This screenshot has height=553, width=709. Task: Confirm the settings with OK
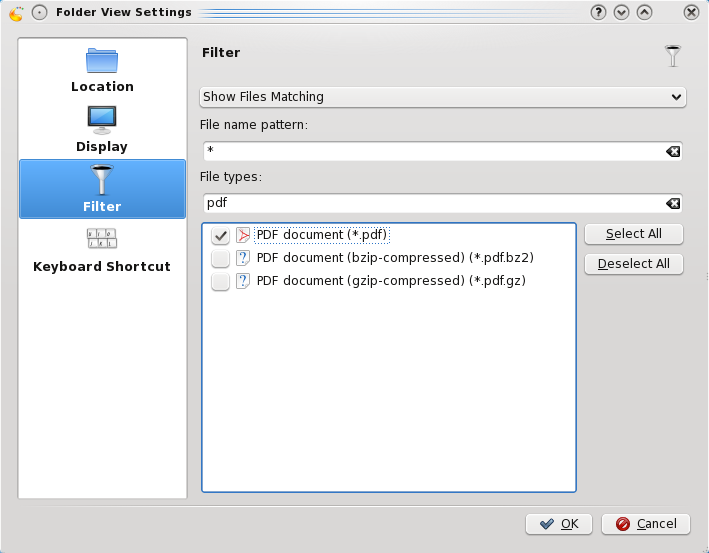click(x=559, y=524)
